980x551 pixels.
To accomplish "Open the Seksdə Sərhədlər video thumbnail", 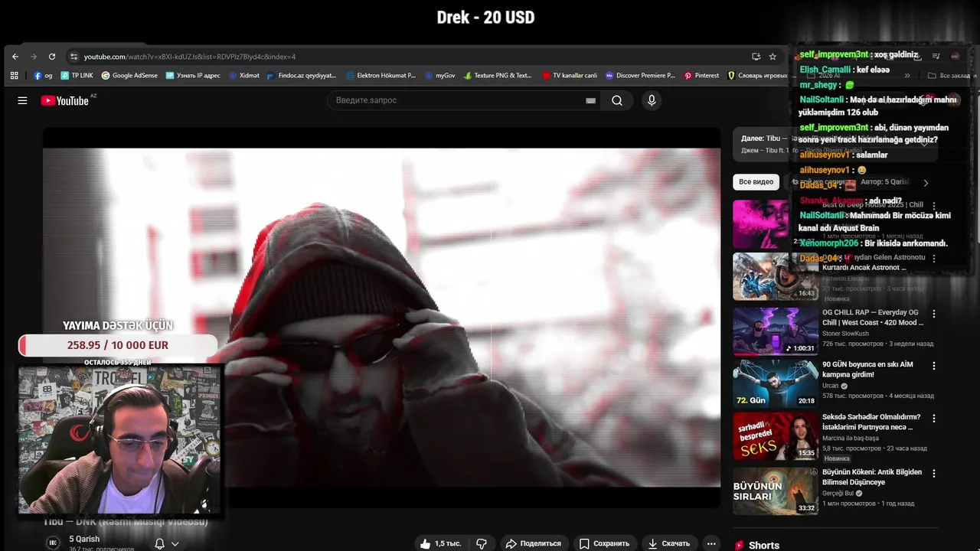I will coord(776,436).
